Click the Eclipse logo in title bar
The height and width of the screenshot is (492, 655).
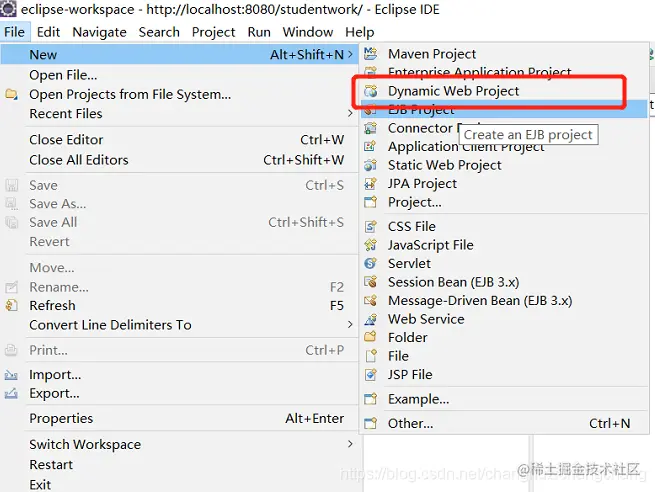8,8
